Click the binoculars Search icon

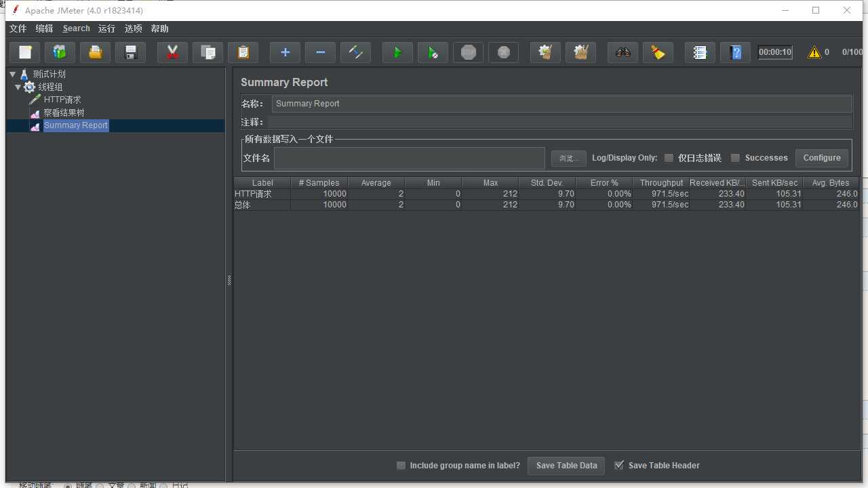click(623, 52)
